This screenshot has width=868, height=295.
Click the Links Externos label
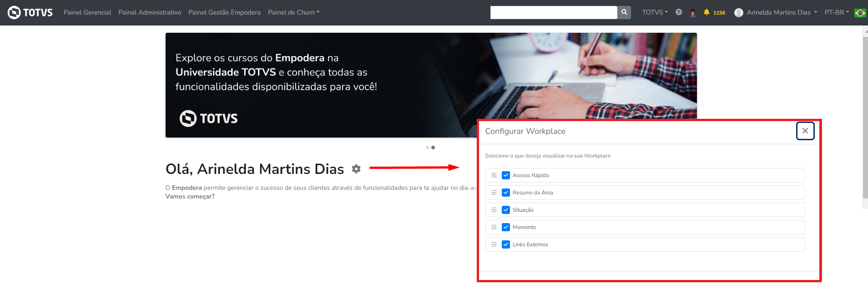pos(530,244)
